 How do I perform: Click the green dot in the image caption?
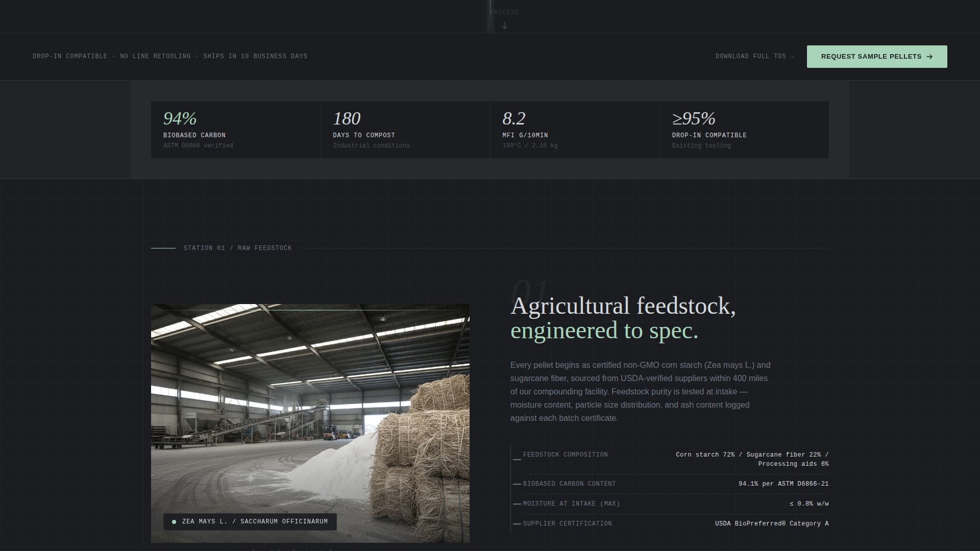pyautogui.click(x=174, y=521)
